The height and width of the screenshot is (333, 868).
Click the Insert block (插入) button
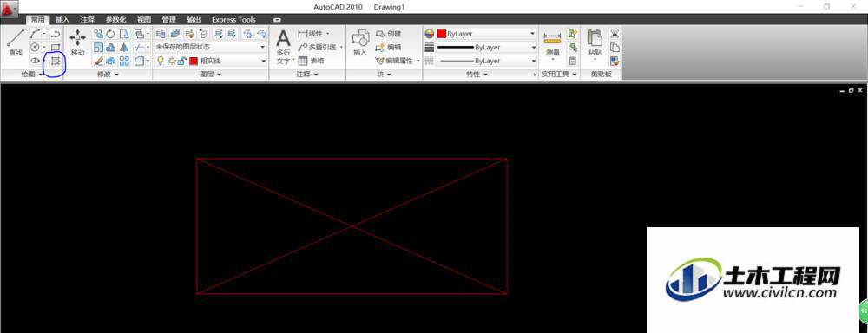pyautogui.click(x=360, y=42)
